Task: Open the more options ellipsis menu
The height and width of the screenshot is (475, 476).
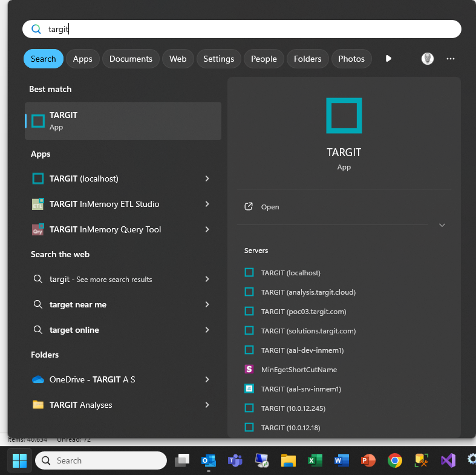Action: pyautogui.click(x=451, y=59)
